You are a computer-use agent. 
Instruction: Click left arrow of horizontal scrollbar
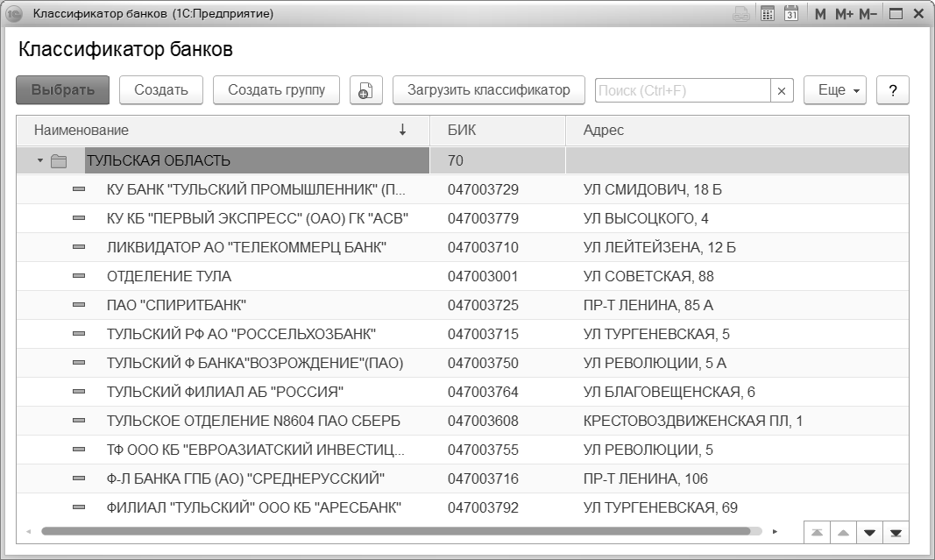(x=28, y=531)
